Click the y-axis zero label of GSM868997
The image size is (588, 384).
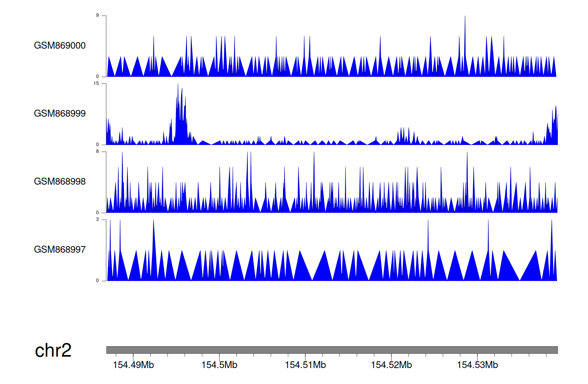[x=97, y=281]
